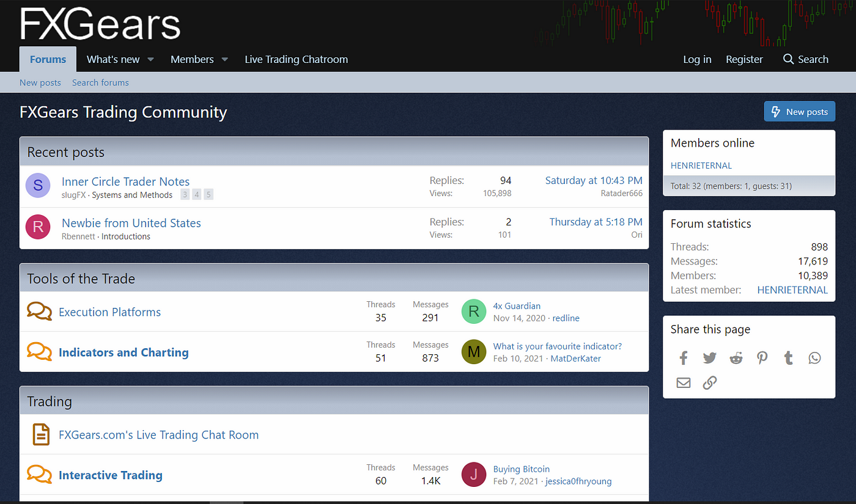Share page on Reddit
The image size is (856, 504).
[736, 358]
